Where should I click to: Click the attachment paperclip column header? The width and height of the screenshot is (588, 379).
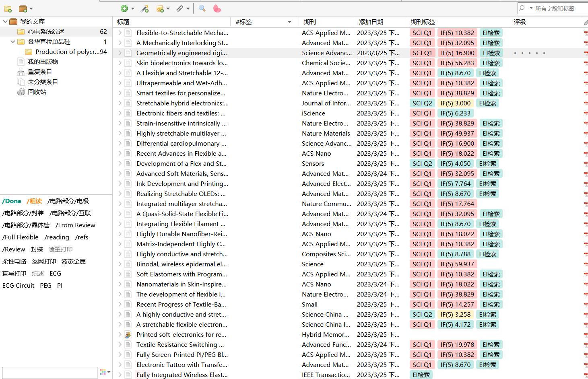pyautogui.click(x=586, y=22)
